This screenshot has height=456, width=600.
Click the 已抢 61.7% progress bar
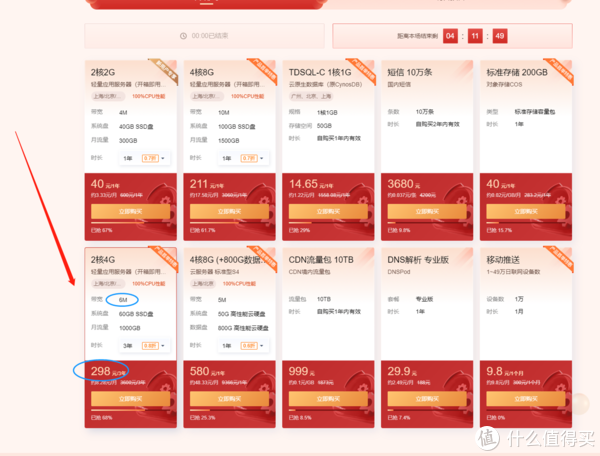pos(229,223)
